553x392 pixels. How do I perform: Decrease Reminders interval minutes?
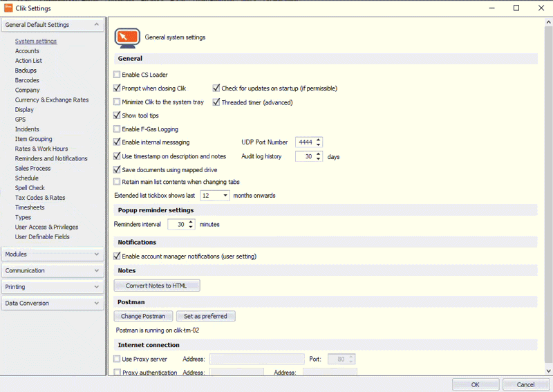click(191, 227)
